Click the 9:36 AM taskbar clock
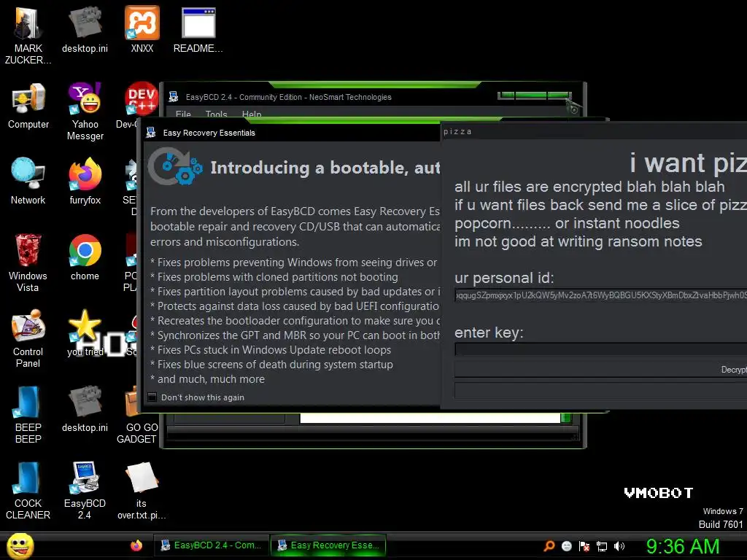This screenshot has width=747, height=560. click(682, 546)
